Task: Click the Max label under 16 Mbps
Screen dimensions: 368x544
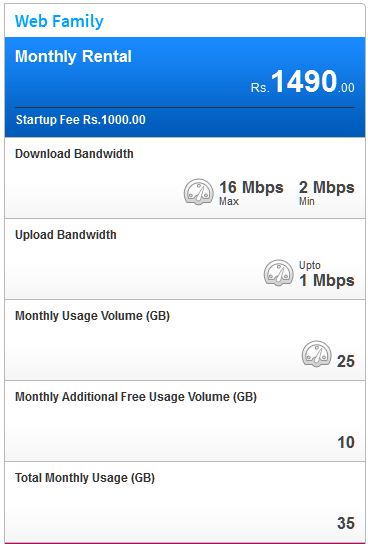Action: coord(229,201)
